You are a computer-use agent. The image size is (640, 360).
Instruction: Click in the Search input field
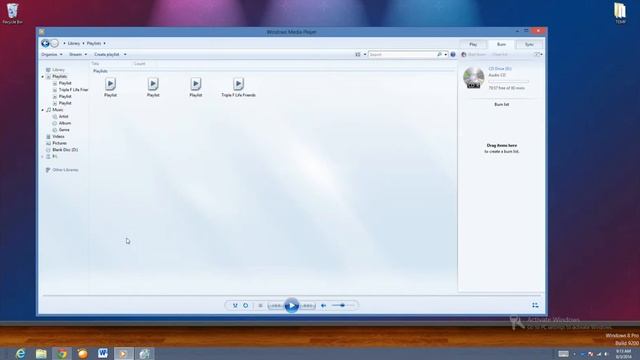(402, 54)
